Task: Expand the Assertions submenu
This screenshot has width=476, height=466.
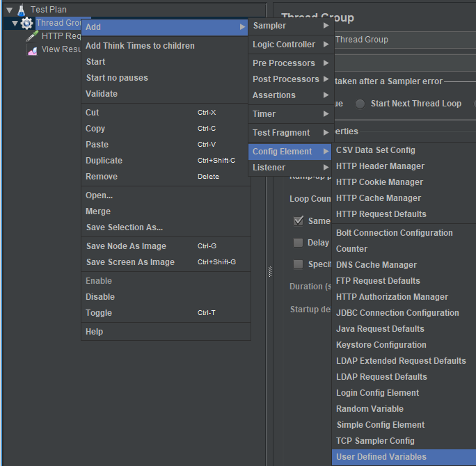Action: coord(291,95)
